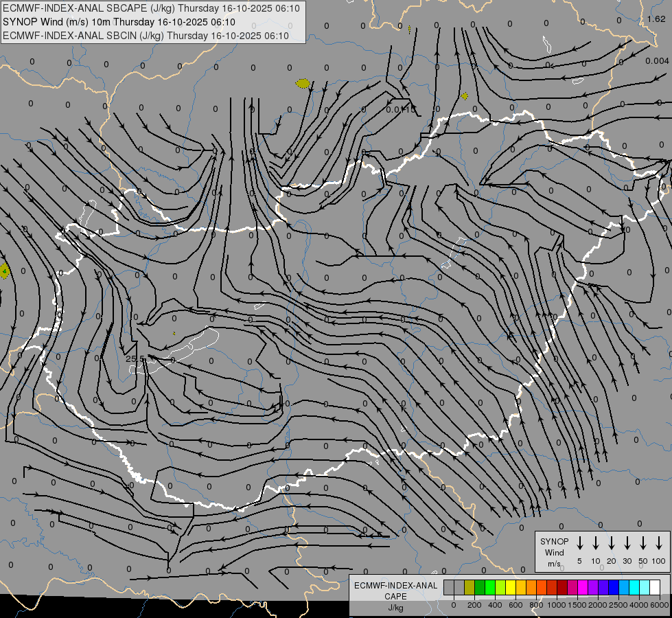This screenshot has height=618, width=672.
Task: Pick the cyan swatch left of 4000 tick
Action: [634, 587]
